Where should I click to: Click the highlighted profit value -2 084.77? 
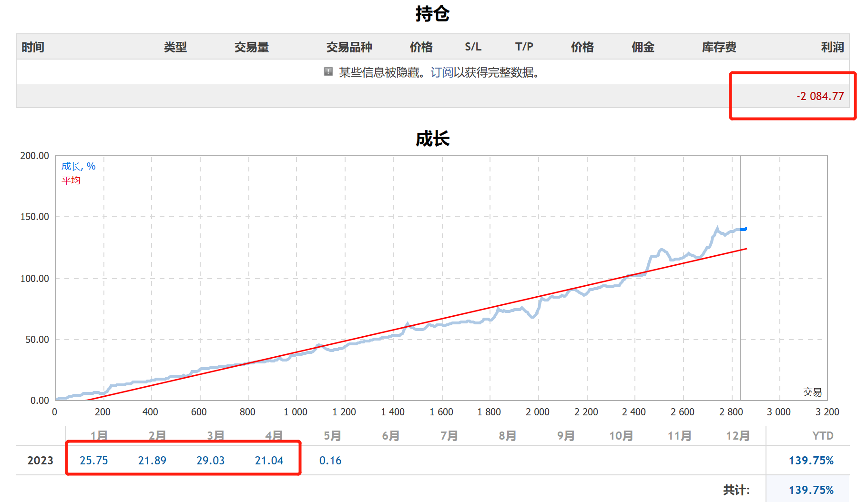tap(820, 96)
